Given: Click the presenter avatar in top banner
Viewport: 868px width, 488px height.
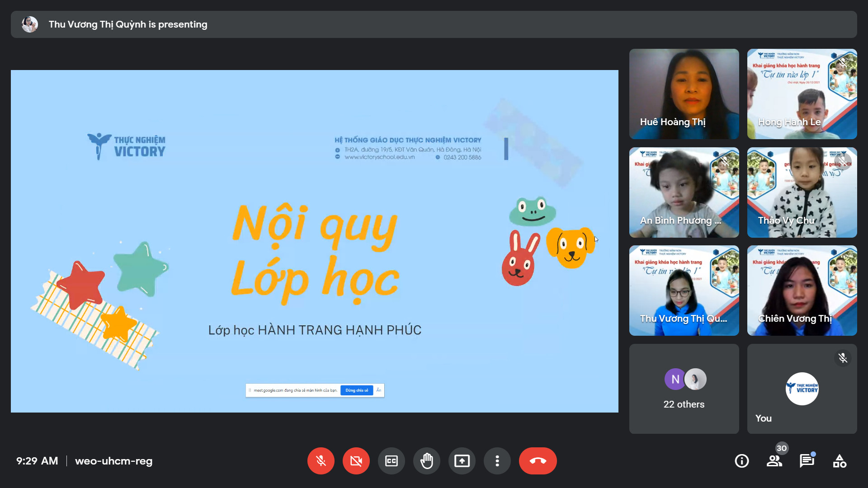Looking at the screenshot, I should tap(30, 24).
